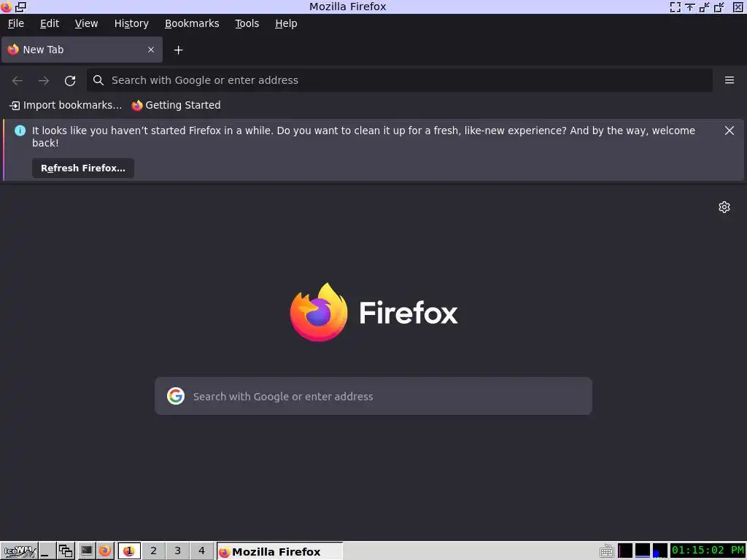
Task: Switch to workspace 4
Action: tap(201, 551)
